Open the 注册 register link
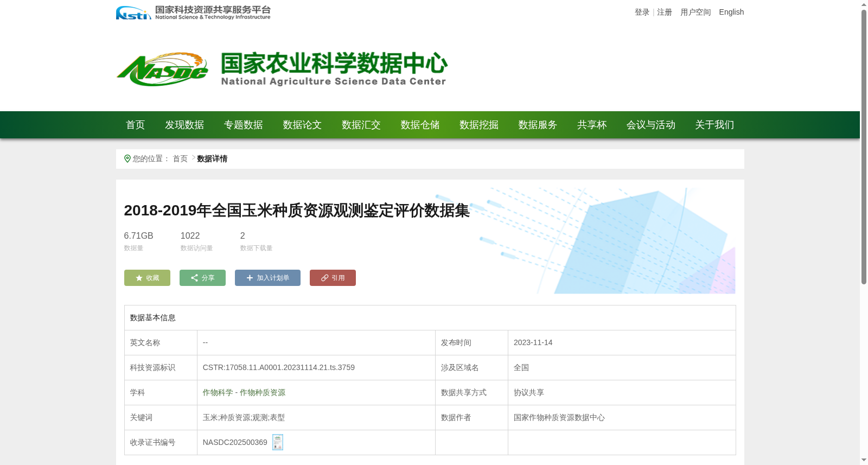Image resolution: width=868 pixels, height=465 pixels. tap(665, 12)
